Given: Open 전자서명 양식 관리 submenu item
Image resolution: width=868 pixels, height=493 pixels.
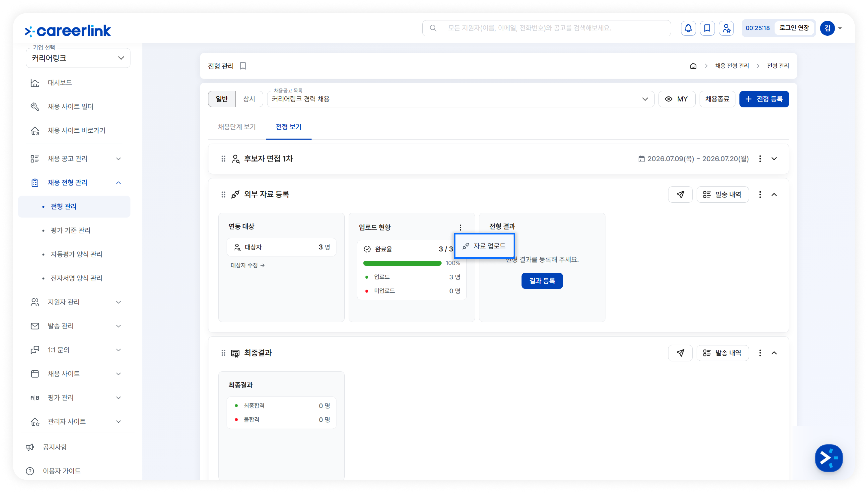Looking at the screenshot, I should [76, 278].
